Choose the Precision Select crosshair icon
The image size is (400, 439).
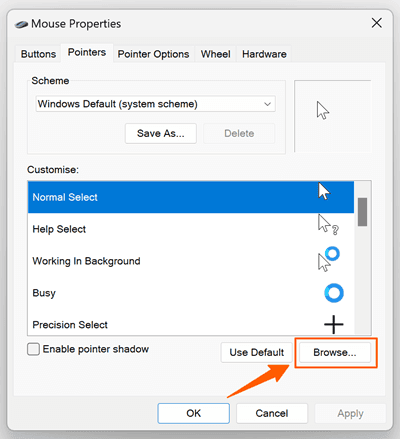334,324
